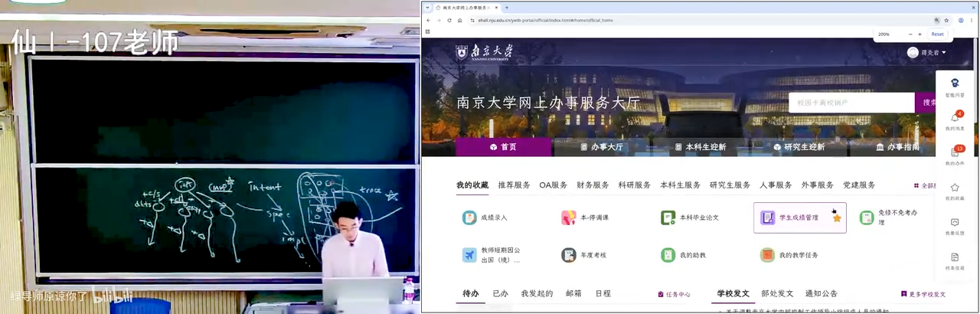Zoom out with the minus button
The height and width of the screenshot is (314, 980).
tap(910, 34)
